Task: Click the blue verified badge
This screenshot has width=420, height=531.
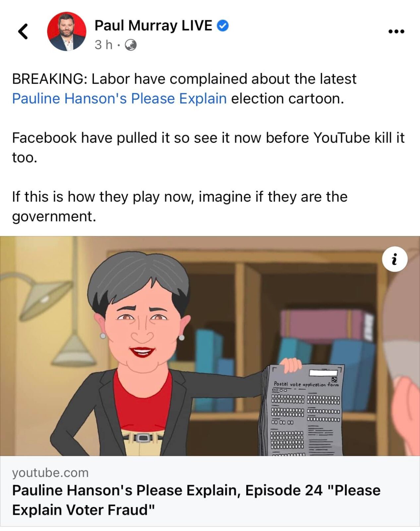Action: pos(223,26)
